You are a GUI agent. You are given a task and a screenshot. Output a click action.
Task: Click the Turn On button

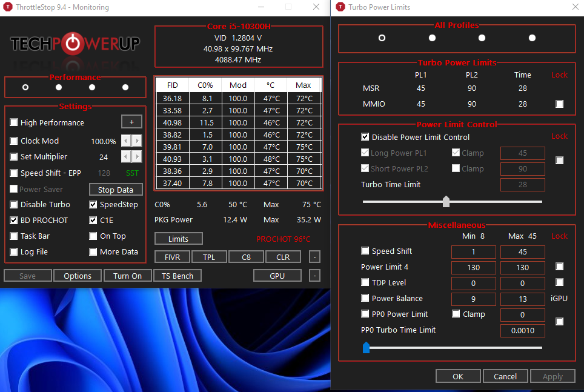pyautogui.click(x=127, y=276)
